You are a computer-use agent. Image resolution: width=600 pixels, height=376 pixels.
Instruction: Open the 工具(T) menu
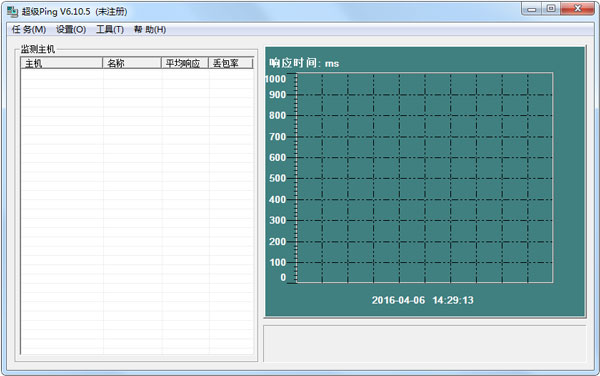point(110,29)
